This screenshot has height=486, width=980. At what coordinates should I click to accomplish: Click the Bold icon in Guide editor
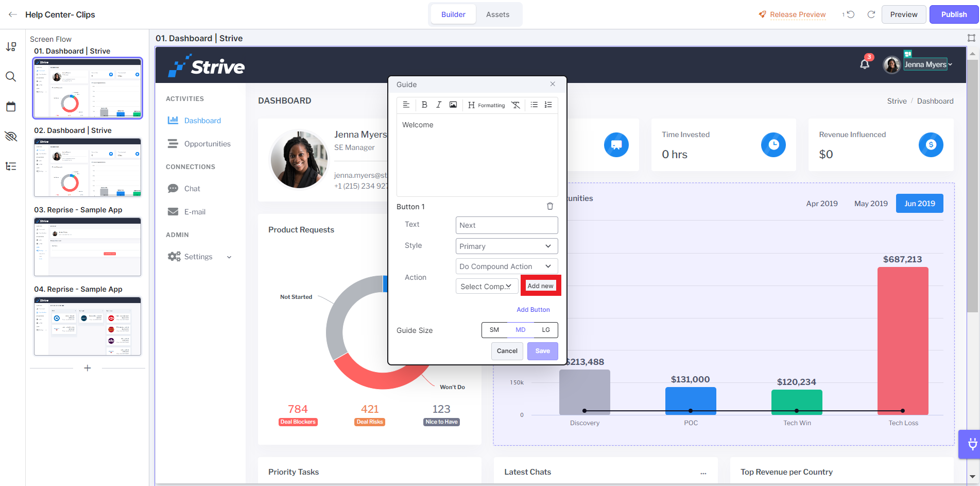coord(424,105)
